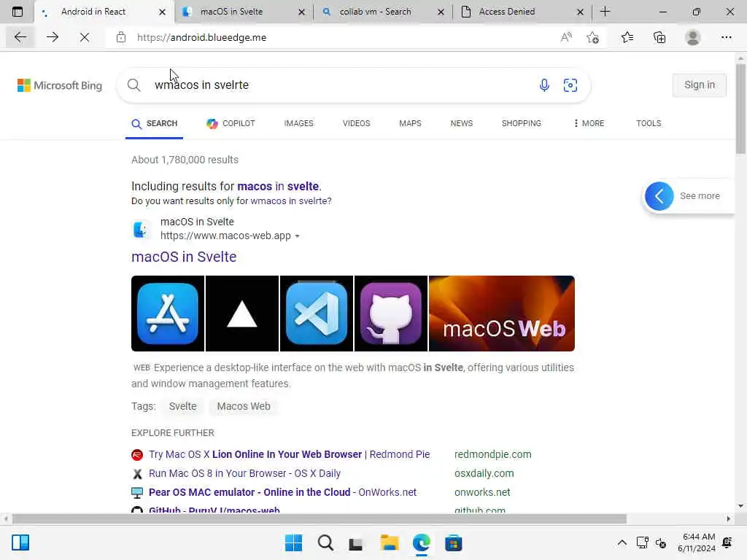747x560 pixels.
Task: Open a new tab with plus button
Action: [x=605, y=12]
